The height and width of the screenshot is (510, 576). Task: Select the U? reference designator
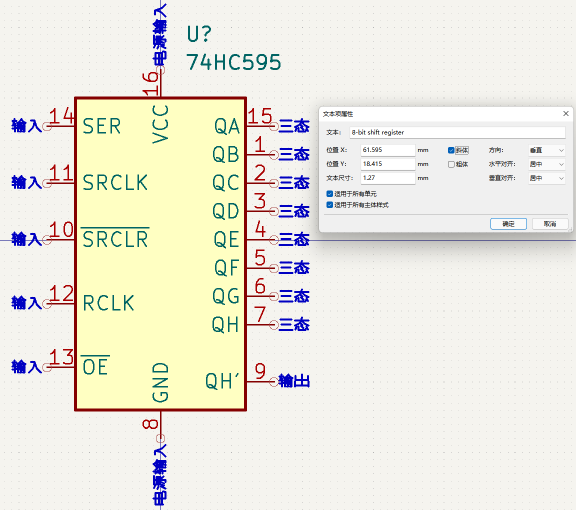tap(199, 34)
